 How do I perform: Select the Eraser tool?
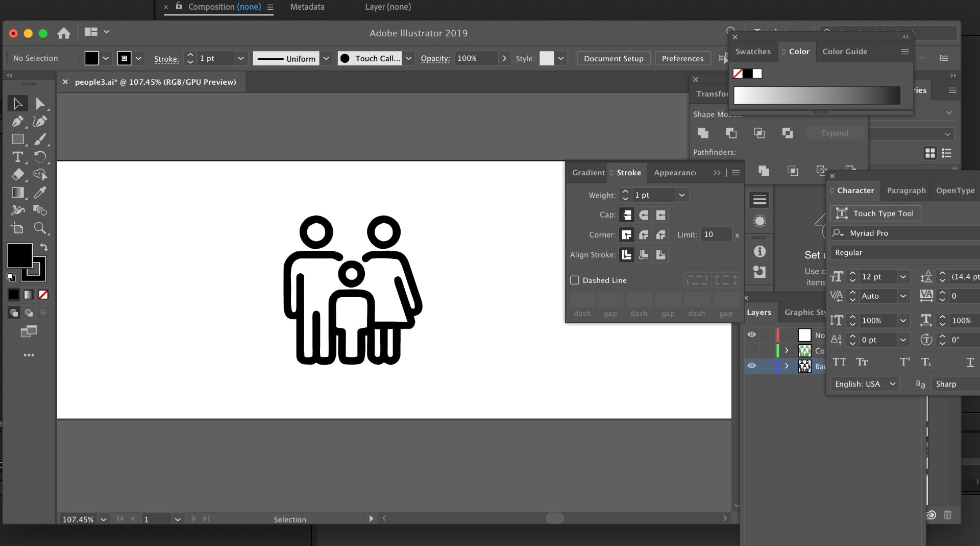(18, 175)
